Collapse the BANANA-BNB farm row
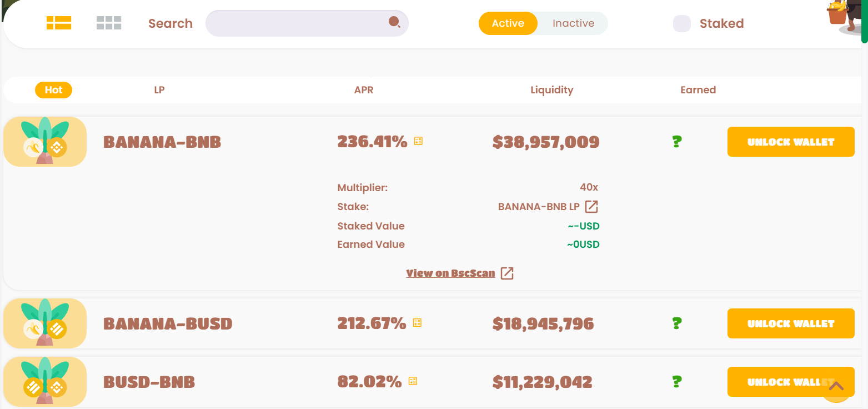 coord(432,142)
